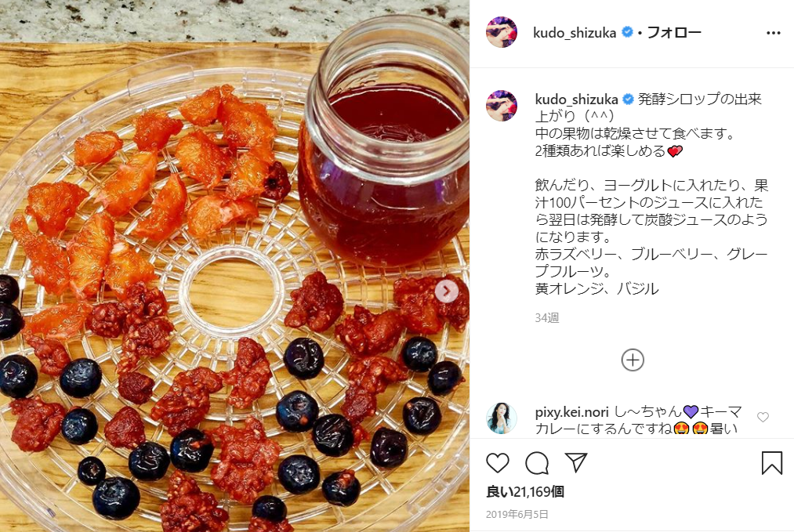794x532 pixels.
Task: Open the comment speech bubble icon
Action: point(537,462)
